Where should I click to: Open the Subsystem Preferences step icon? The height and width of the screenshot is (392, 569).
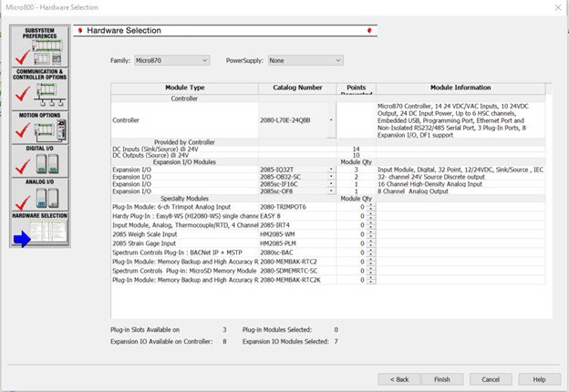click(40, 46)
